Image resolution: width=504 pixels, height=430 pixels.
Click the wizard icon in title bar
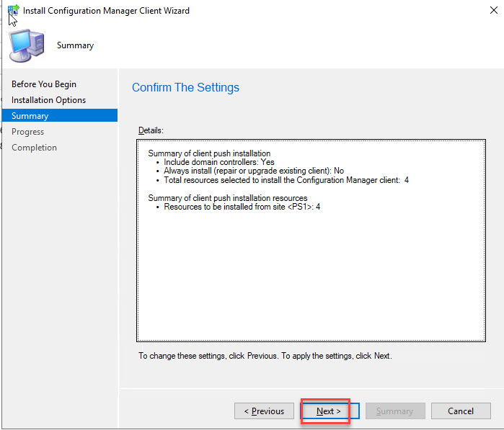point(13,11)
